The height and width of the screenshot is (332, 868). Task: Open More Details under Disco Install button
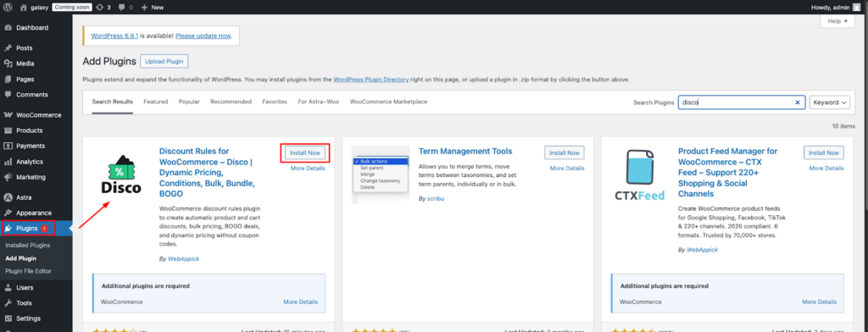[x=308, y=169]
